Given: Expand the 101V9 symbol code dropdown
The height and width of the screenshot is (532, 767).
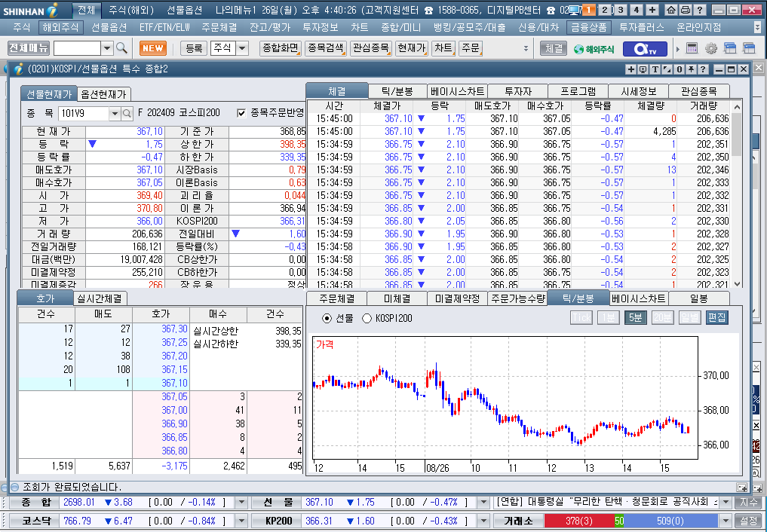Looking at the screenshot, I should [115, 113].
